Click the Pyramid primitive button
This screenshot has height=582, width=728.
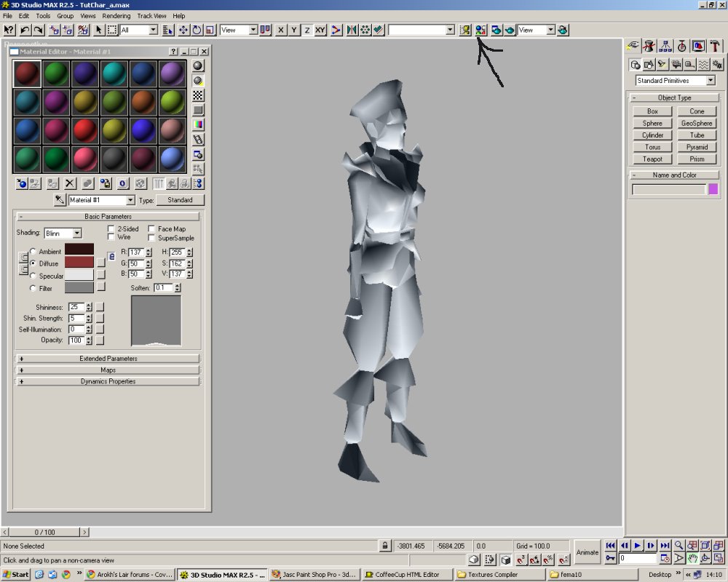click(x=697, y=147)
